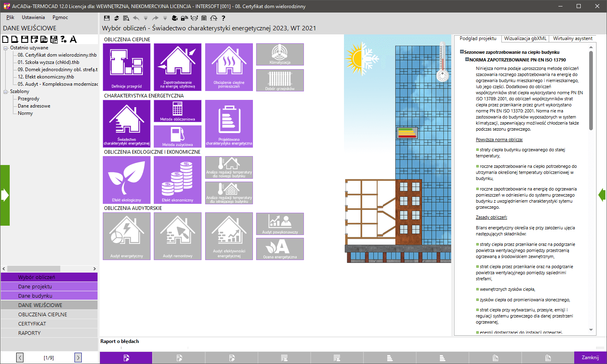Image resolution: width=607 pixels, height=364 pixels.
Task: Click the save project toolbar icon
Action: pyautogui.click(x=106, y=18)
